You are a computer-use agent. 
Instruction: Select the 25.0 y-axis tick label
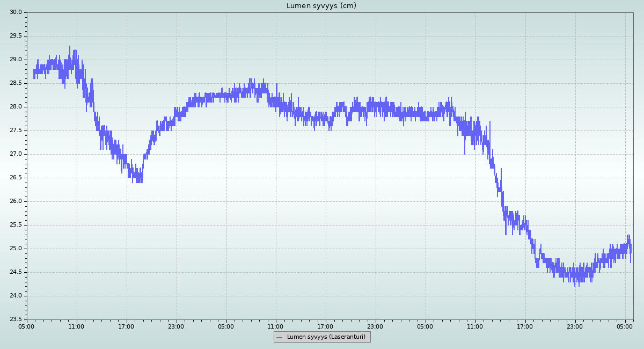point(16,249)
